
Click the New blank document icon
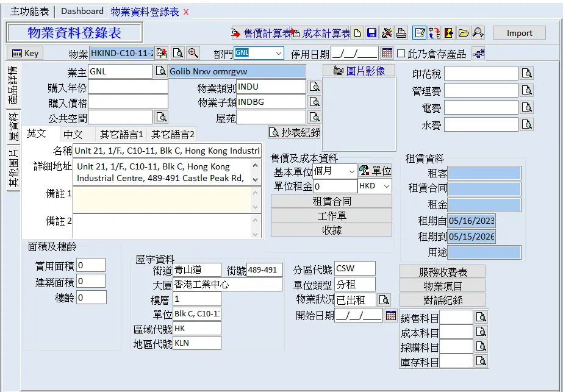click(x=357, y=33)
